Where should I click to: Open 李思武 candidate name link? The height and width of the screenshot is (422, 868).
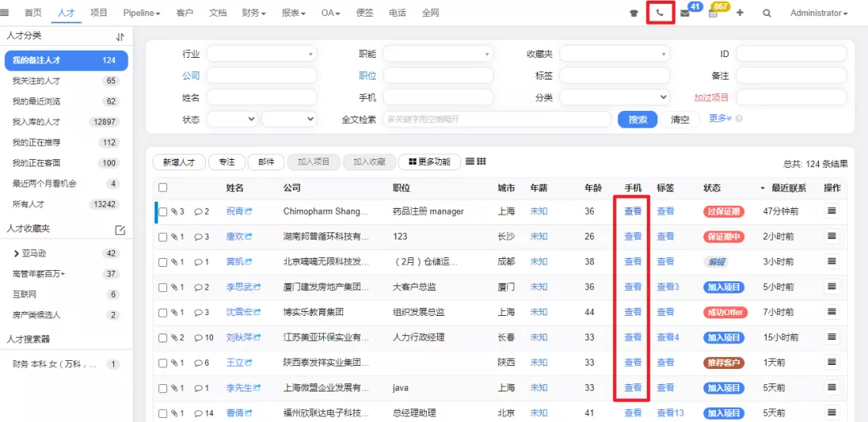[x=240, y=287]
